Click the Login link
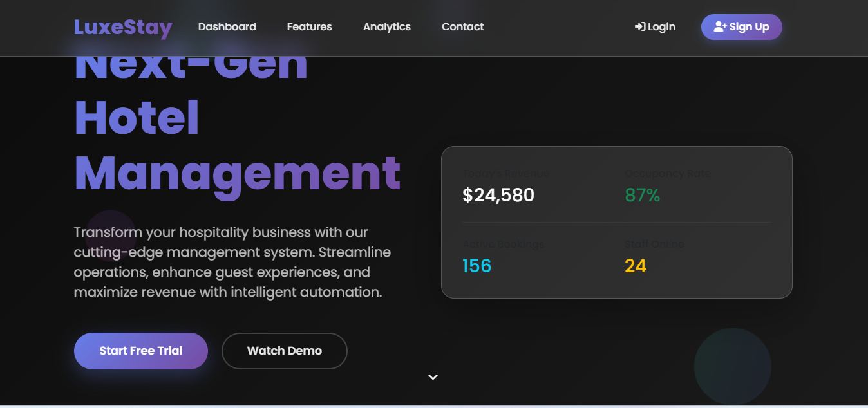Viewport: 868px width, 408px height. tap(655, 26)
